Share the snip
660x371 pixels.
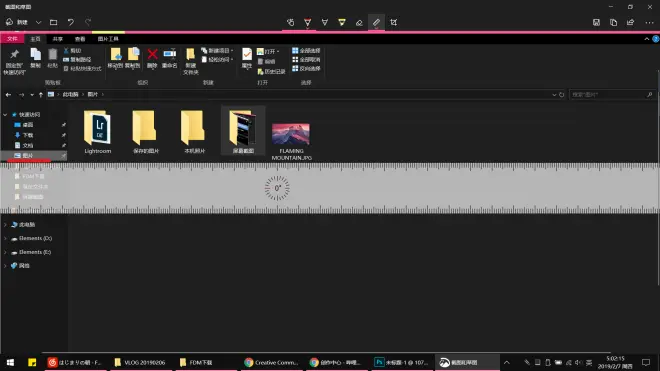[x=631, y=22]
